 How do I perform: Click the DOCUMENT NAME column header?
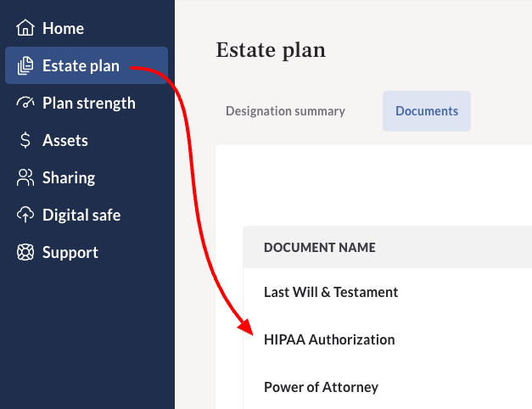coord(320,248)
